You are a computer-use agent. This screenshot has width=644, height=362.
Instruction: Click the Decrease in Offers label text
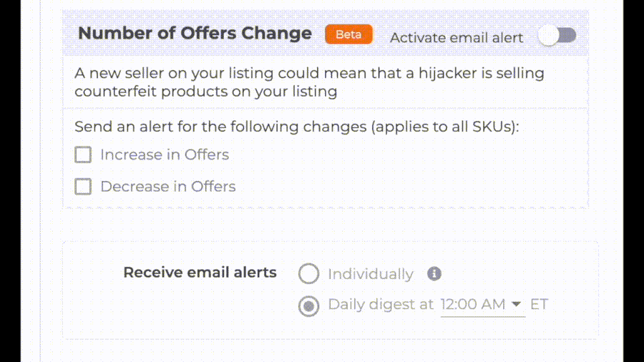(168, 187)
